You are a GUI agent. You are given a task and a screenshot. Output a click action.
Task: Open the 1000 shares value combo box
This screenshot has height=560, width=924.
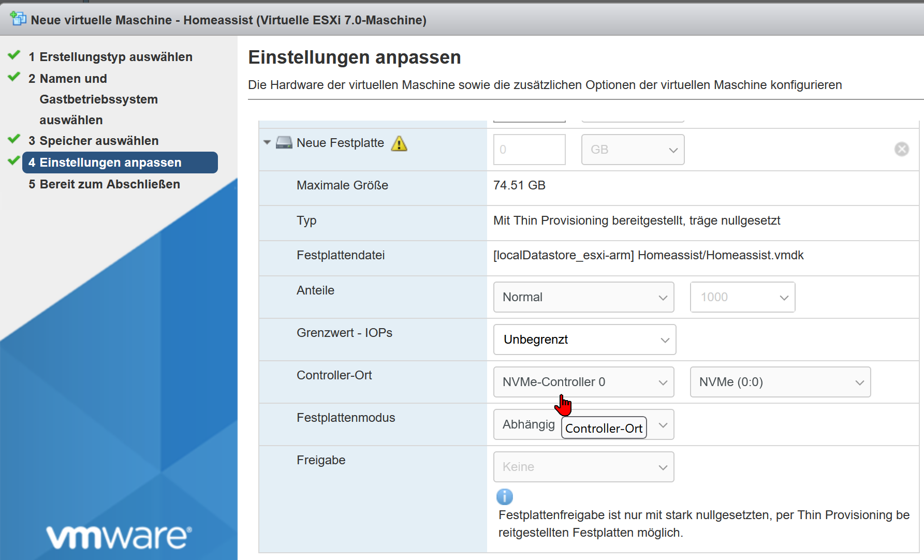(742, 297)
